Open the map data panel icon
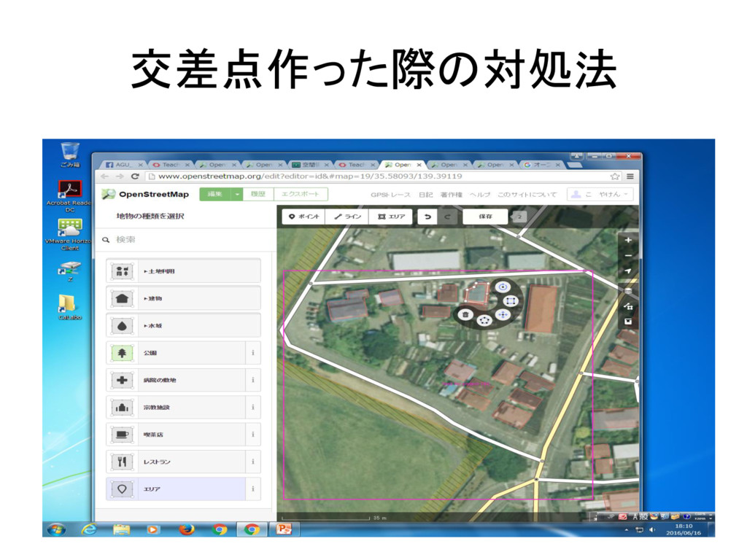The image size is (747, 560). (x=628, y=306)
